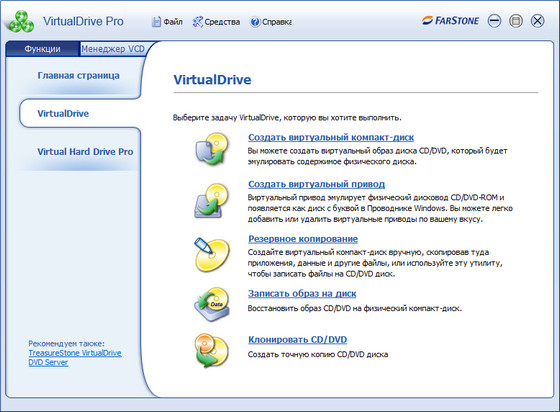This screenshot has height=412, width=560.
Task: Click the FarStone logo
Action: pos(450,21)
